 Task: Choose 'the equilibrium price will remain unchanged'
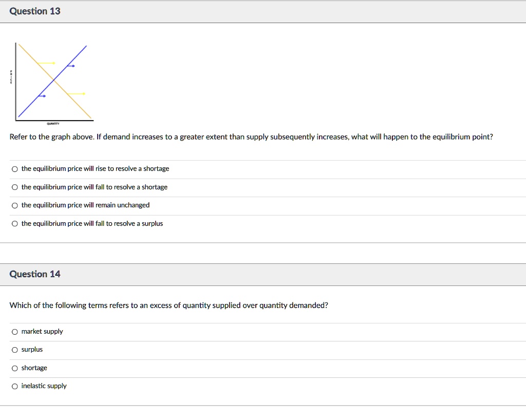(x=15, y=205)
